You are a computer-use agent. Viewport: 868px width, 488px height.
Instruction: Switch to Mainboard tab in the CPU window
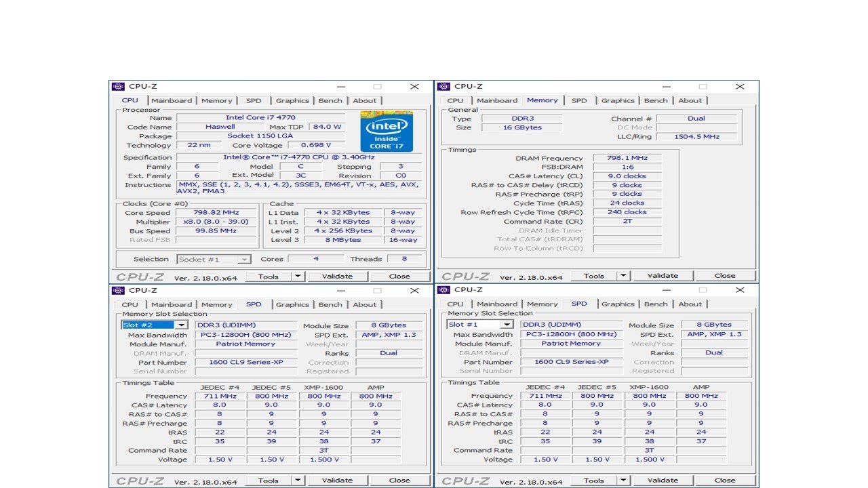(x=172, y=100)
